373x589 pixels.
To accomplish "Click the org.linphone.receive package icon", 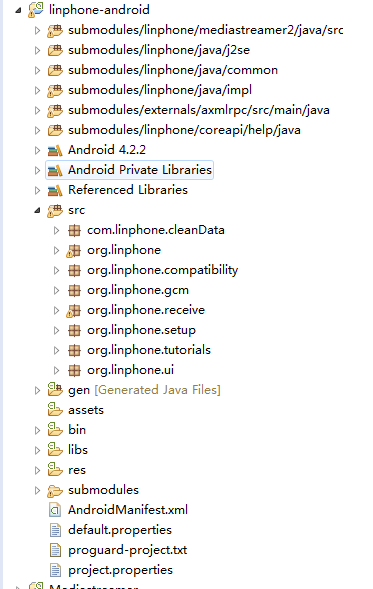I will pyautogui.click(x=74, y=310).
